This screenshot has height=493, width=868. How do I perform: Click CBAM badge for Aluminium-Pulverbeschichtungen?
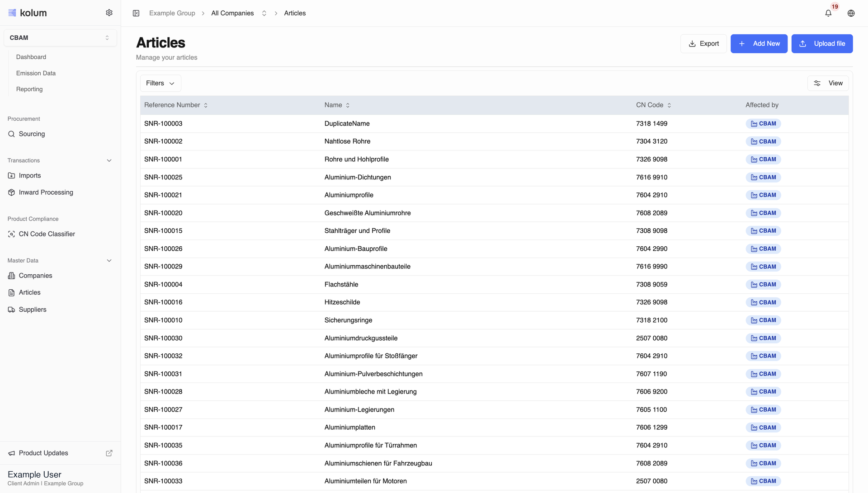(763, 374)
